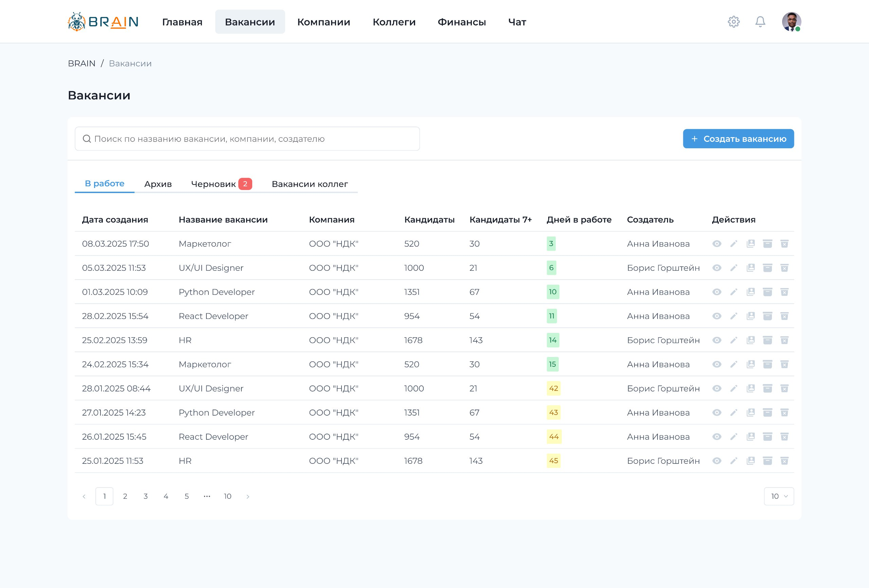869x588 pixels.
Task: Click days badge 42 in UX/UI Designer row
Action: pos(553,388)
